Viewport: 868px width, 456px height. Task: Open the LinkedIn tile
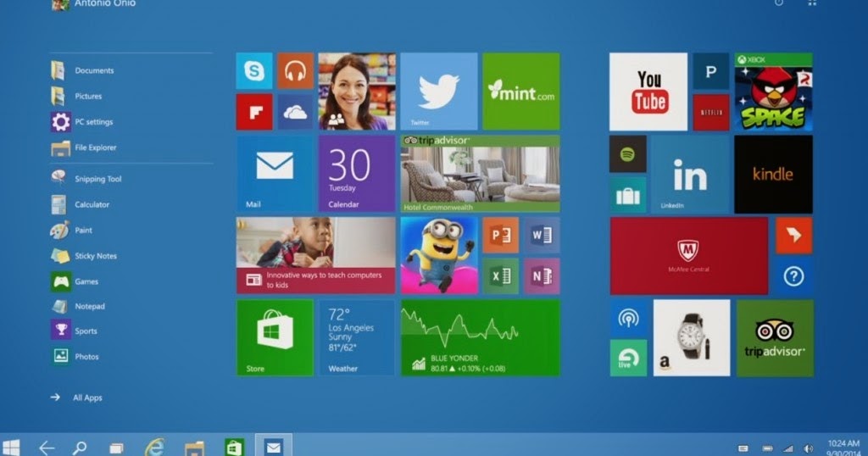click(690, 175)
